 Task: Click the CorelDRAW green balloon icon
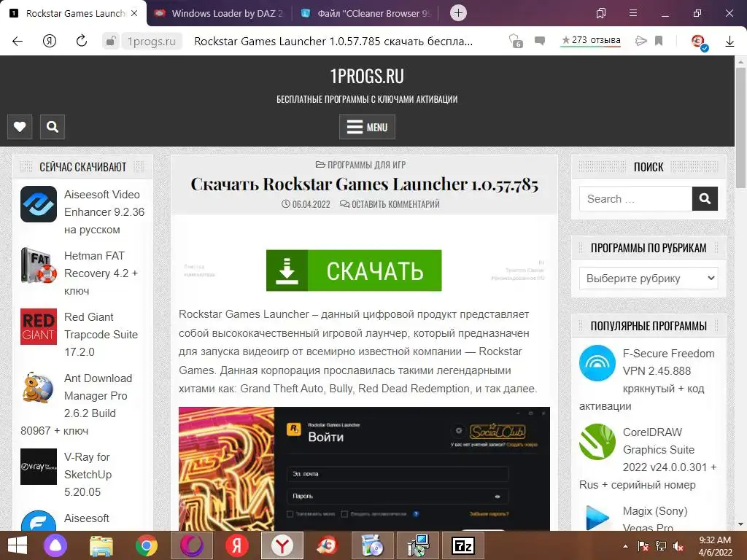click(x=597, y=441)
